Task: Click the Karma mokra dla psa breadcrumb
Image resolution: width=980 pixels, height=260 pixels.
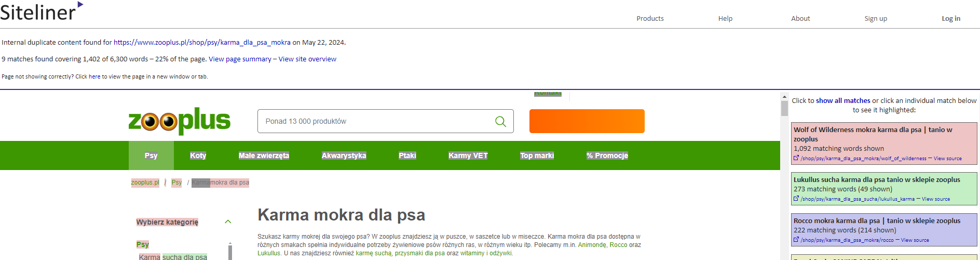Action: pos(220,183)
